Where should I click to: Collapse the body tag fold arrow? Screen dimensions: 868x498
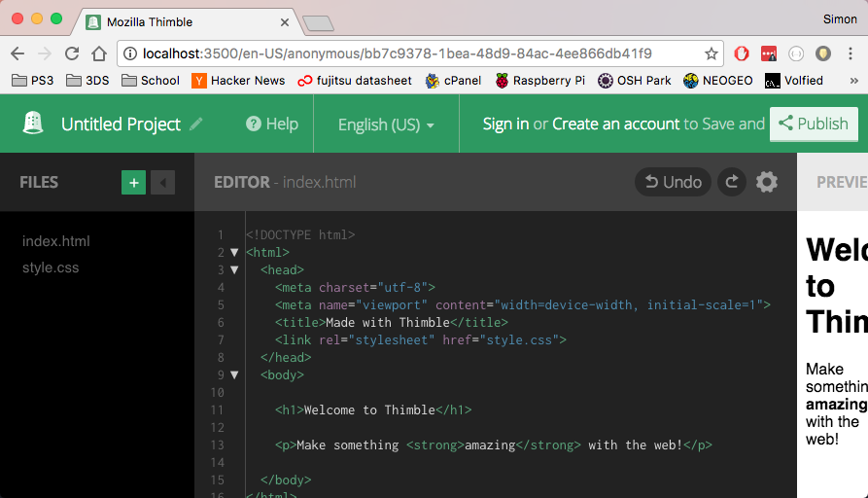(234, 375)
